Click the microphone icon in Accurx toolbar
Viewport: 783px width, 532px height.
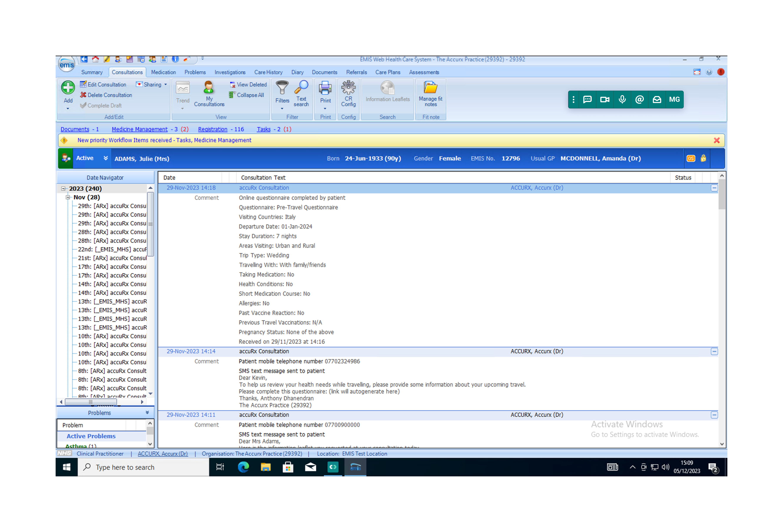pos(622,99)
